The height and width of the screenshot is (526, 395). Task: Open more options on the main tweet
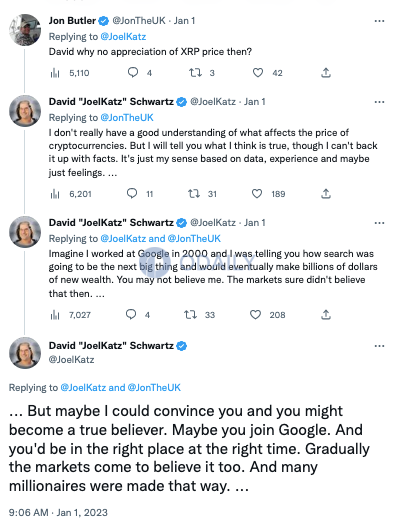pos(379,346)
